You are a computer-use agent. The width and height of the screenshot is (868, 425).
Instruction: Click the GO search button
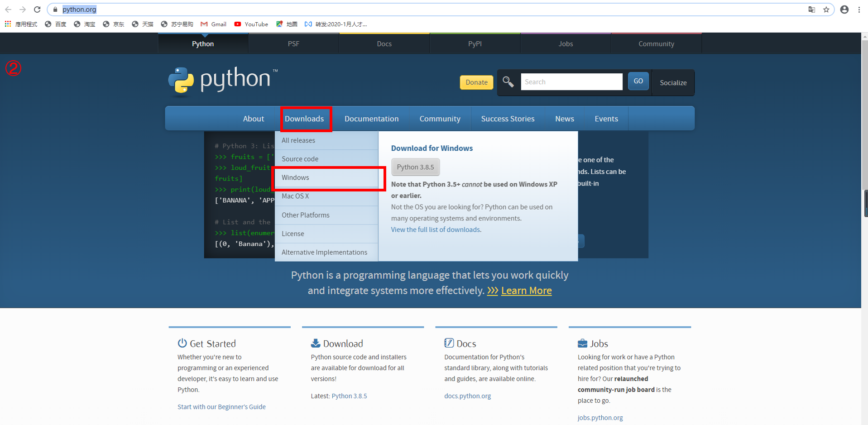click(x=638, y=81)
